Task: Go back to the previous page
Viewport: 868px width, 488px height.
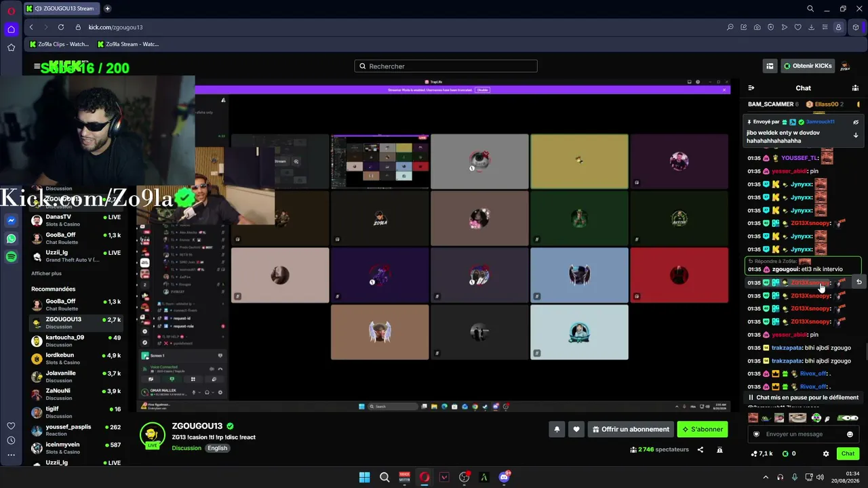Action: tap(31, 27)
